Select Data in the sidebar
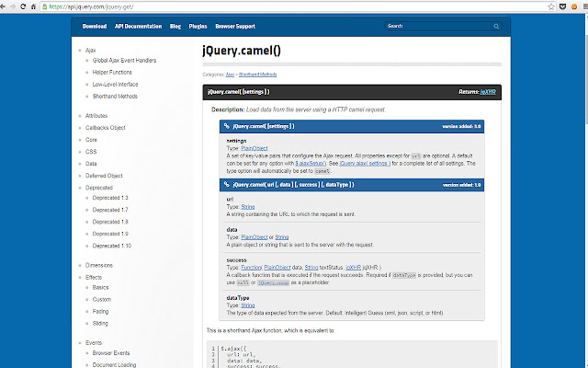 click(91, 164)
